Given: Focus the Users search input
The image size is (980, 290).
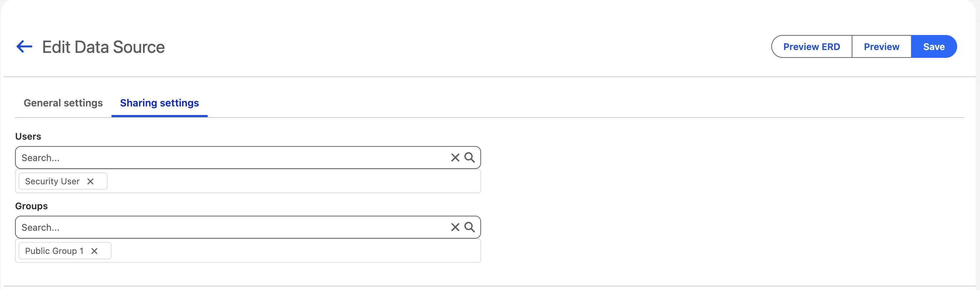Looking at the screenshot, I should [x=228, y=158].
